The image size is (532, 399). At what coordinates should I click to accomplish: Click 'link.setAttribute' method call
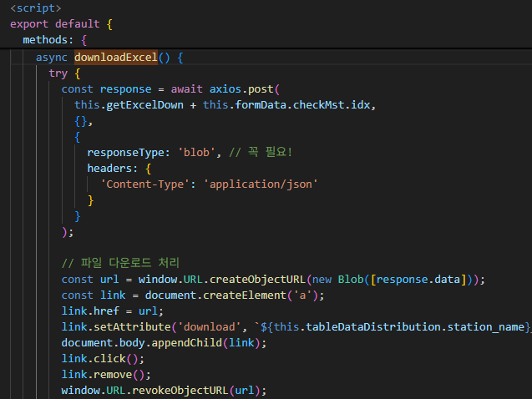tap(116, 326)
